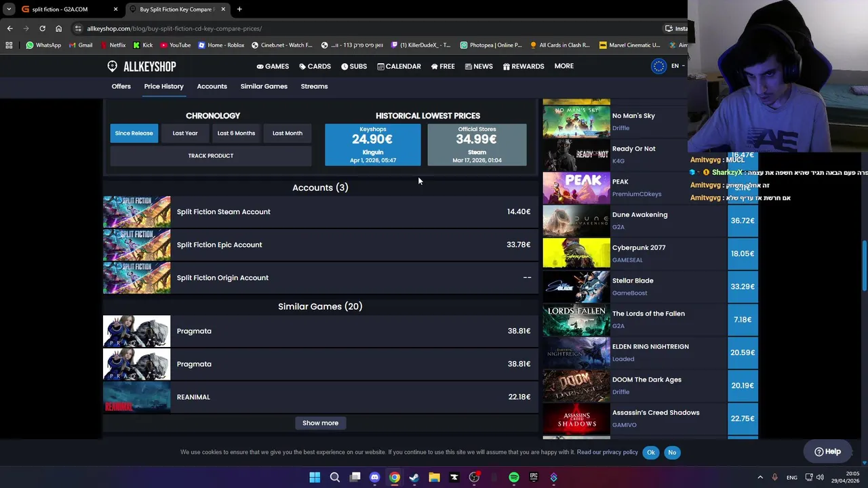Decline cookies with the No button
The width and height of the screenshot is (868, 488).
click(x=672, y=452)
